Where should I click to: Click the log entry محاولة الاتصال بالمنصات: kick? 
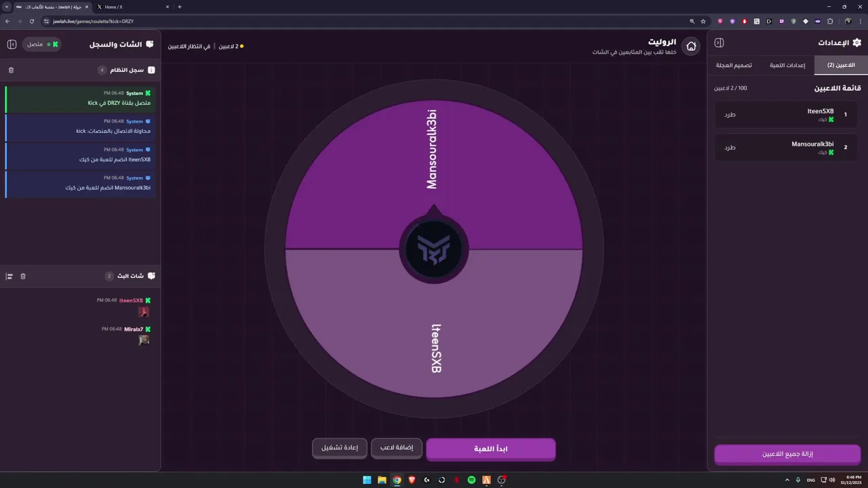(x=80, y=127)
